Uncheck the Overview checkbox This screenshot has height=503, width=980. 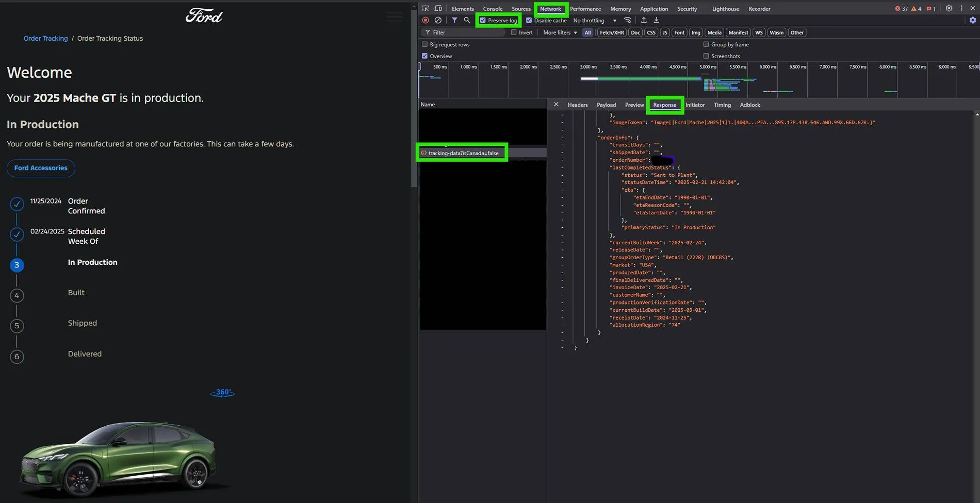click(425, 56)
